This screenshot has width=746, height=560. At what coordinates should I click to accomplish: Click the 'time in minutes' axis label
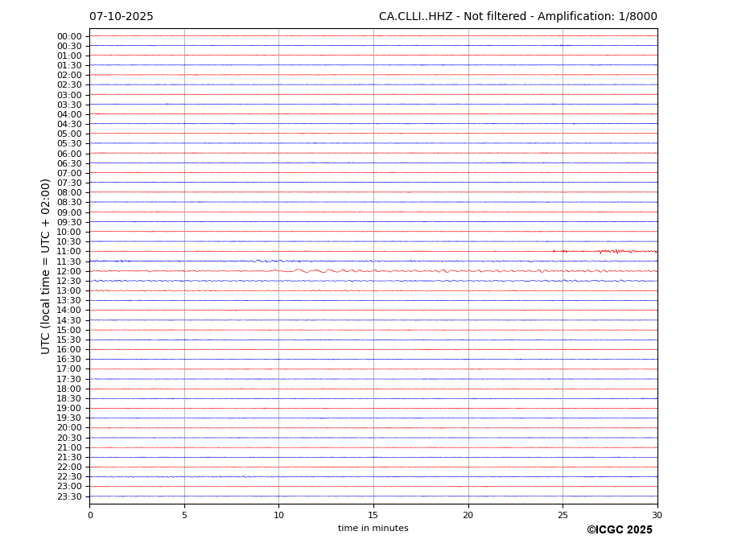(x=373, y=529)
